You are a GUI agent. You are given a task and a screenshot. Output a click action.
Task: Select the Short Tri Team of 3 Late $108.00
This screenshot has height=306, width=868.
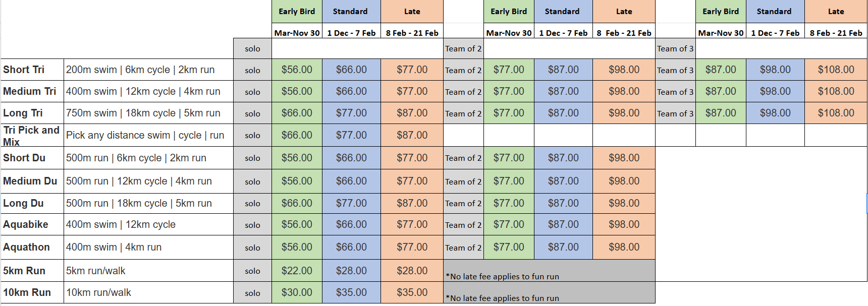836,70
